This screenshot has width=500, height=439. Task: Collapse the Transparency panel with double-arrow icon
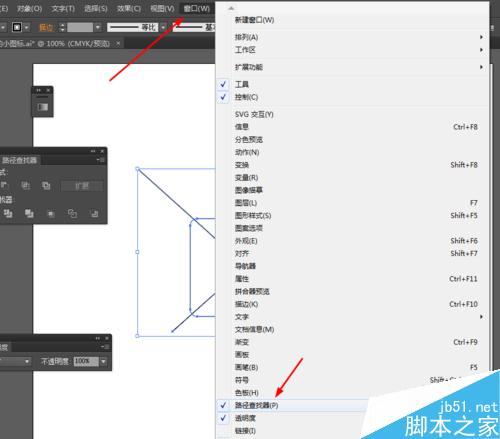[x=98, y=338]
